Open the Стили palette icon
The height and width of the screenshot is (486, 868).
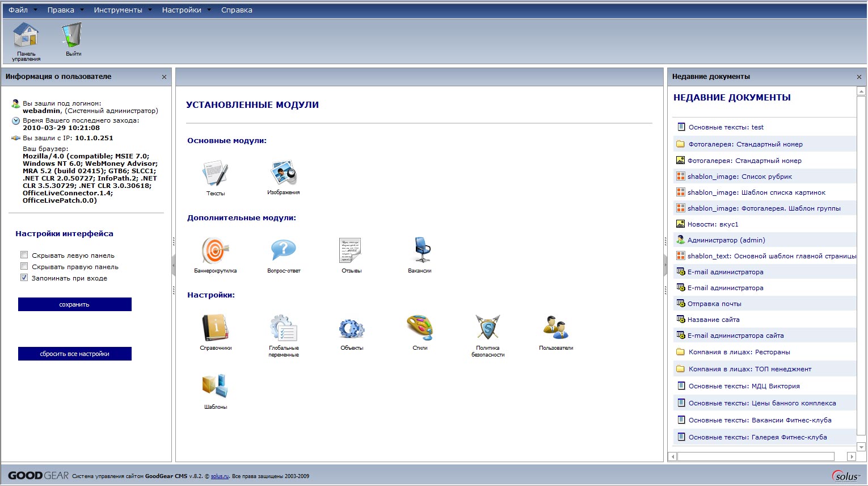point(420,332)
